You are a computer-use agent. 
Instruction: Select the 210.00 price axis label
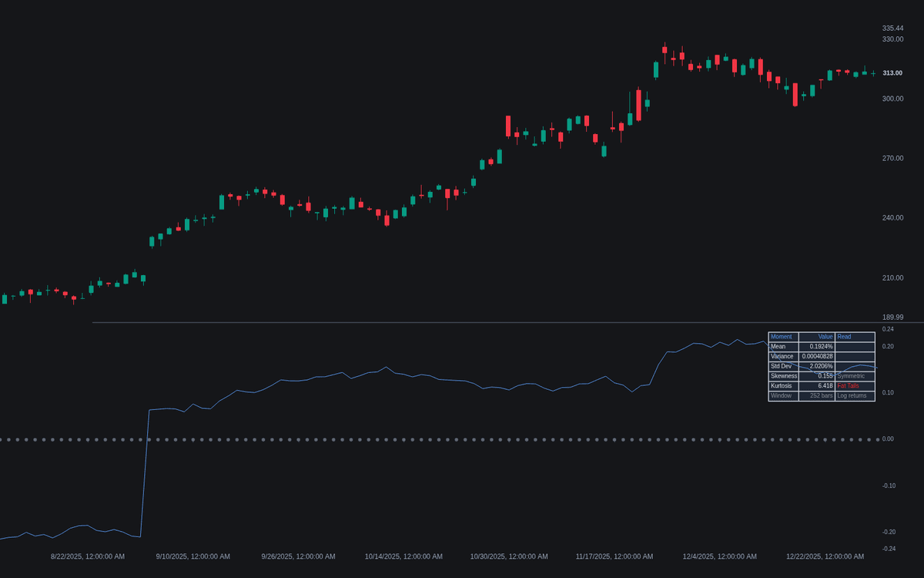pyautogui.click(x=892, y=278)
